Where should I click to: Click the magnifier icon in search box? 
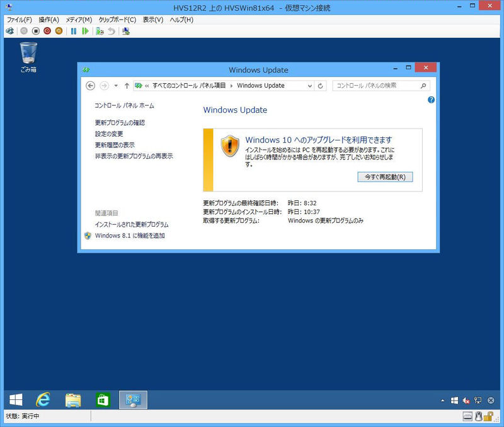[x=423, y=86]
